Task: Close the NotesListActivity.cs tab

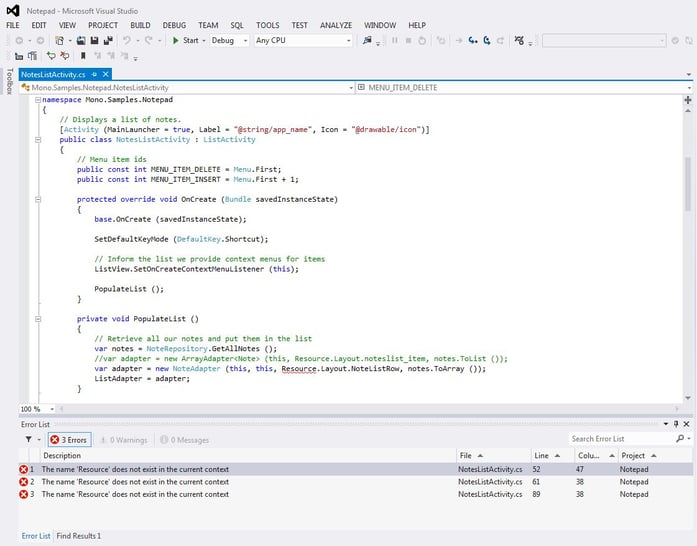Action: 105,74
